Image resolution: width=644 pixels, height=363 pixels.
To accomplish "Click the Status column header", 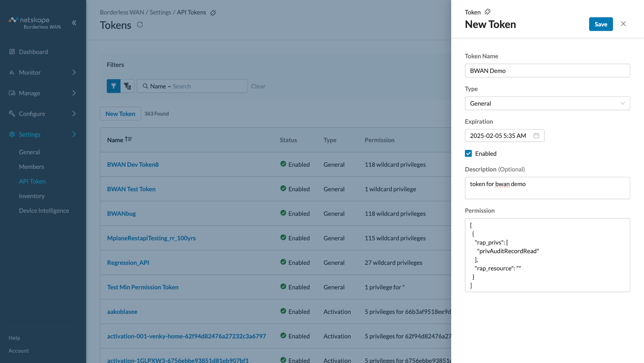I will point(288,140).
